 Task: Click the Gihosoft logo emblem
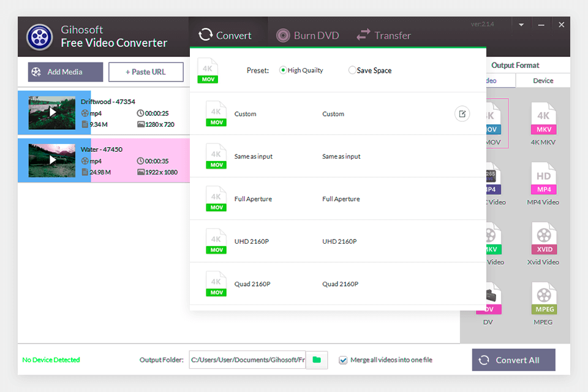[x=39, y=37]
